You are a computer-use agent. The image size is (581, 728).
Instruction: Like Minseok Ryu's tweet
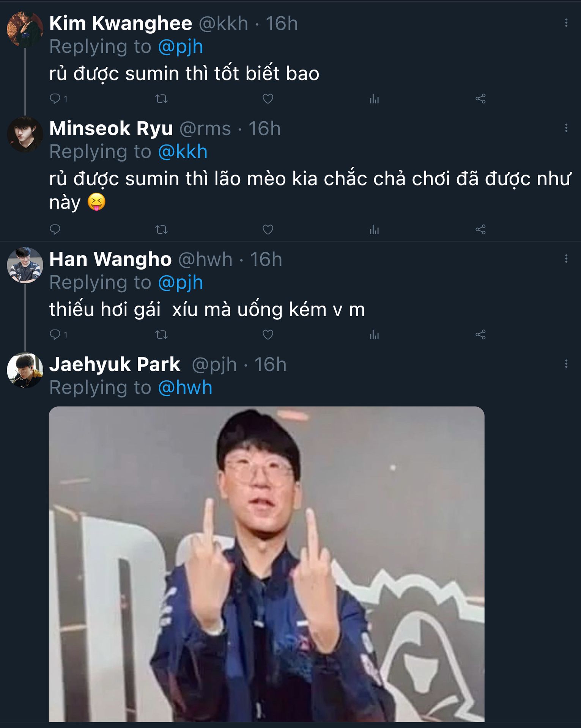point(268,229)
